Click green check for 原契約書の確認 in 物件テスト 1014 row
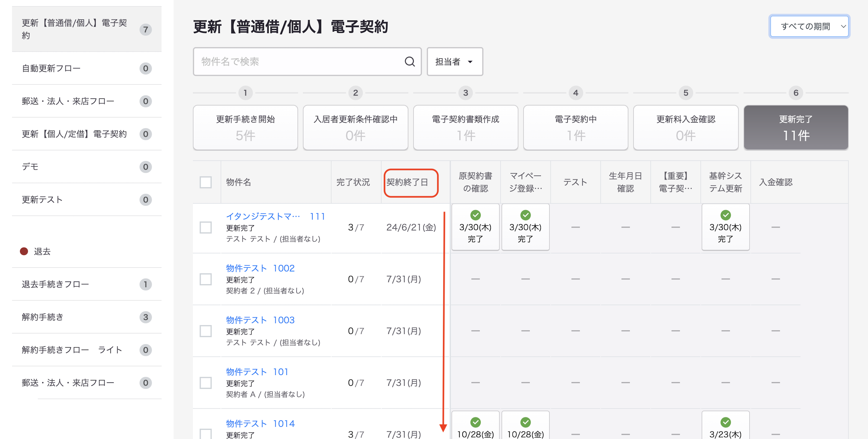Image resolution: width=868 pixels, height=439 pixels. click(475, 422)
